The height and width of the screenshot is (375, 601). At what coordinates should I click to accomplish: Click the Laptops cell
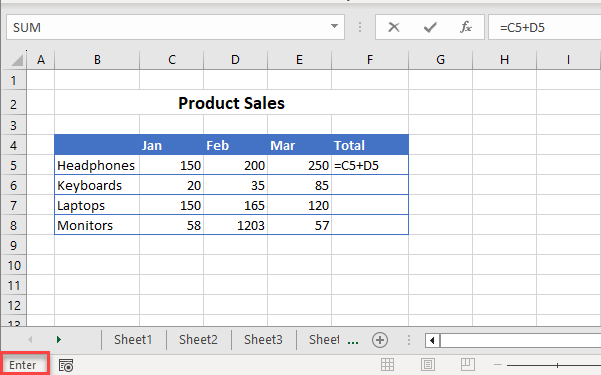(97, 205)
